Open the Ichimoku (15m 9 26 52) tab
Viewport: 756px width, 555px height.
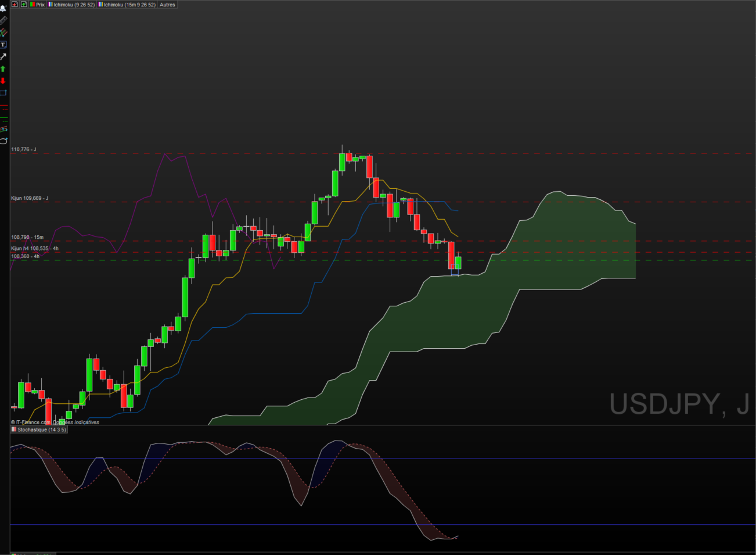tap(127, 4)
